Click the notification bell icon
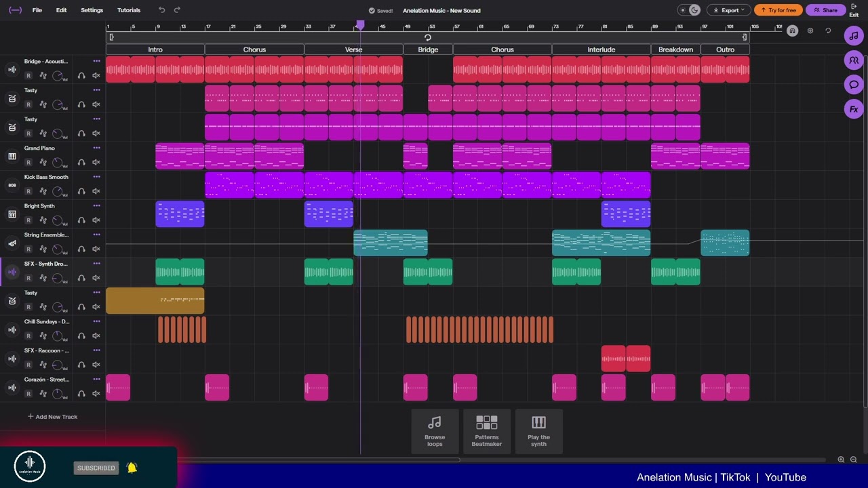The height and width of the screenshot is (488, 868). [132, 468]
